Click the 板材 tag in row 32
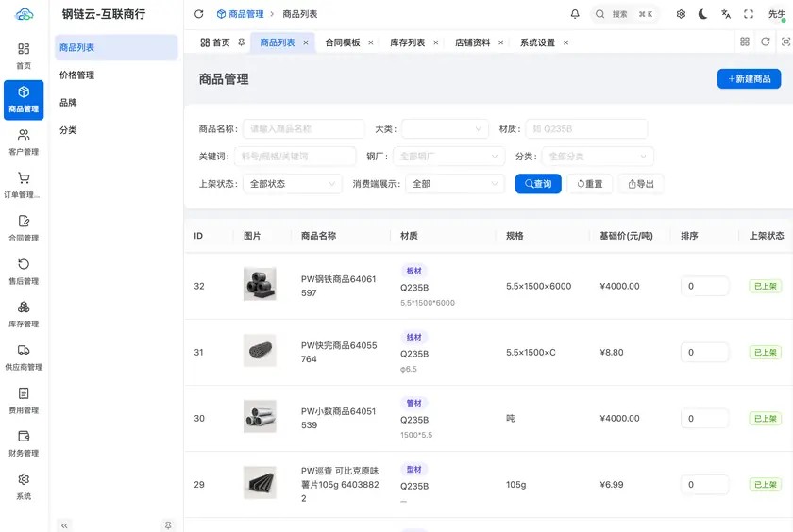Viewport: 793px width, 532px height. 414,271
